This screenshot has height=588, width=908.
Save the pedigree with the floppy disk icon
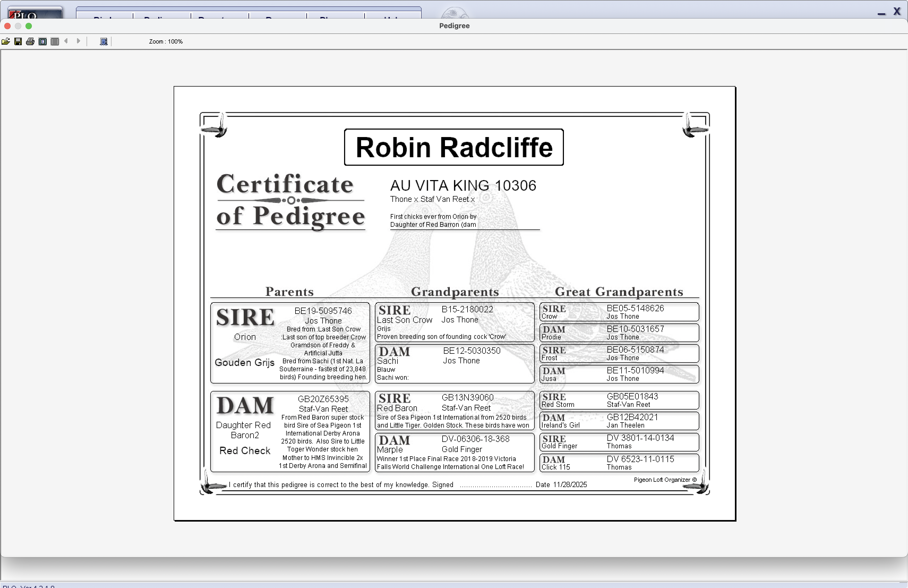18,42
